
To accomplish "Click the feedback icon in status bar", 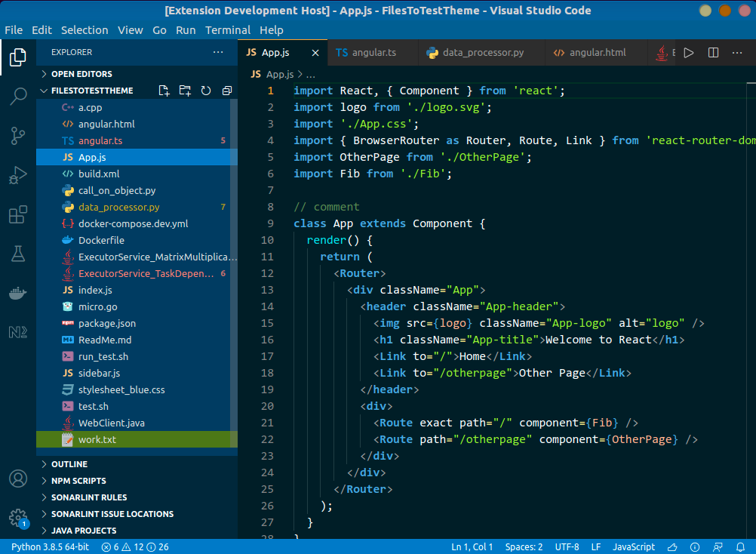I will click(718, 546).
